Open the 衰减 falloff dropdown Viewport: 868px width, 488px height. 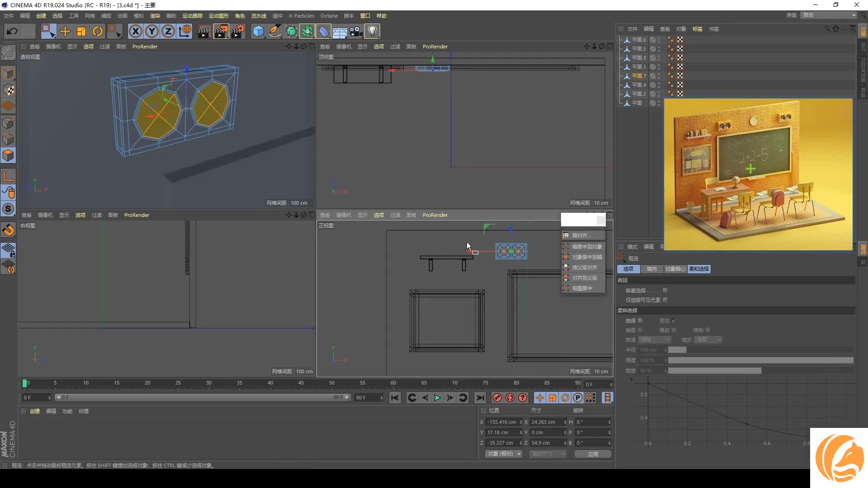tap(656, 340)
